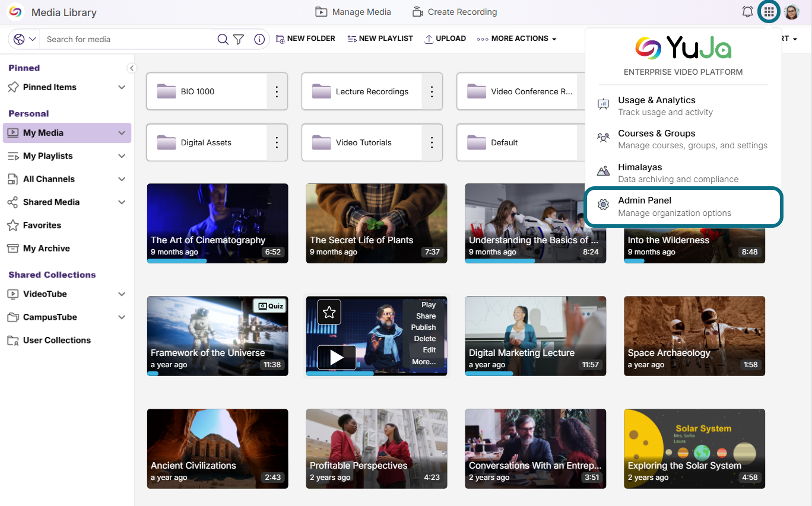Open the Space Archaeology video thumbnail

694,336
